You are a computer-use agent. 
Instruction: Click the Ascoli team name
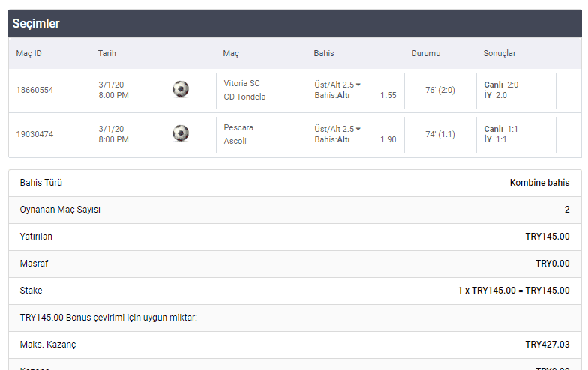(x=235, y=141)
